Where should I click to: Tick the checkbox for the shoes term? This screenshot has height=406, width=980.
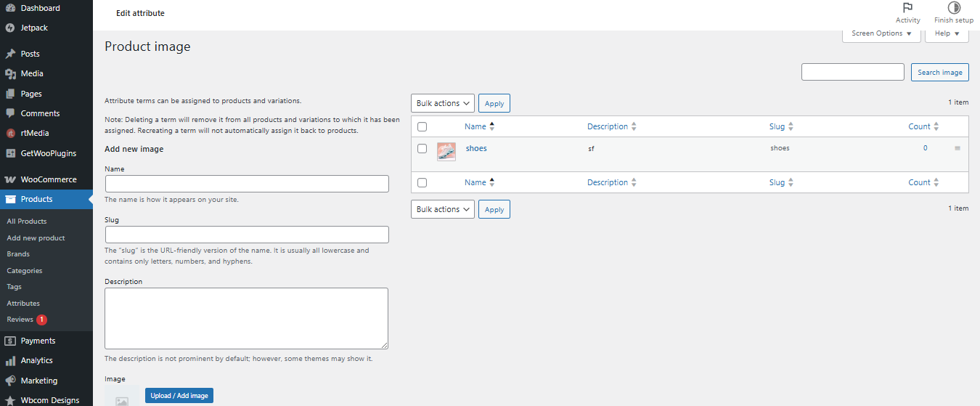(x=422, y=148)
